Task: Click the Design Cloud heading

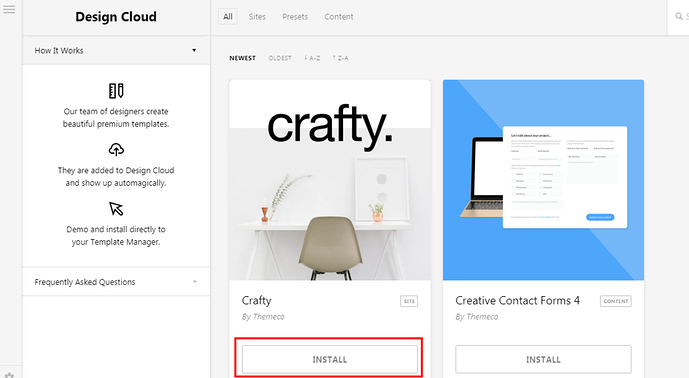Action: click(x=116, y=17)
